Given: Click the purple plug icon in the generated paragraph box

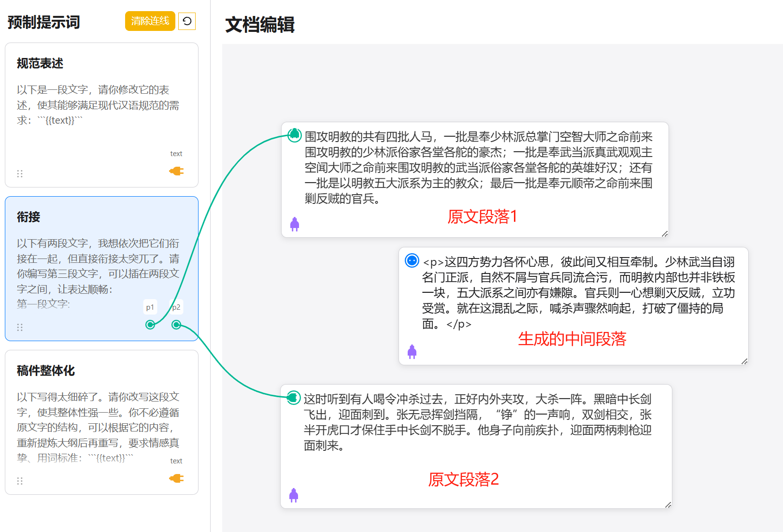Looking at the screenshot, I should [x=412, y=352].
